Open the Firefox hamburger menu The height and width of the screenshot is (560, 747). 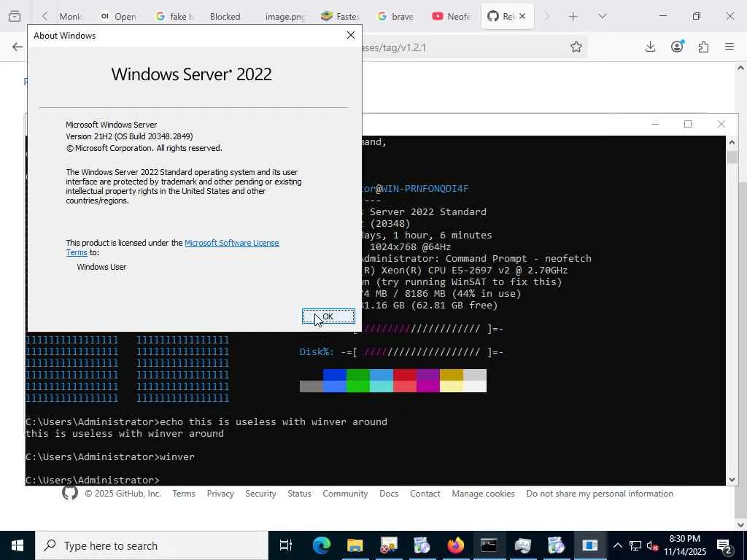point(729,47)
